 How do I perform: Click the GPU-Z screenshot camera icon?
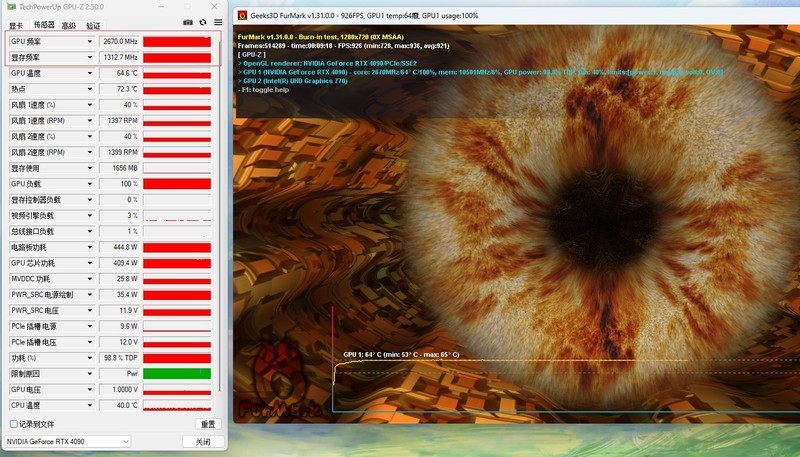[x=188, y=22]
